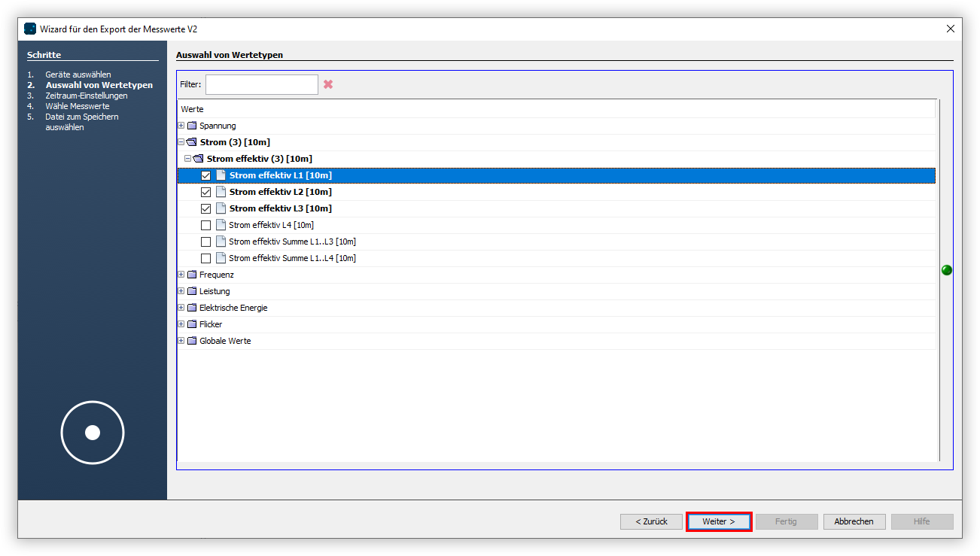The height and width of the screenshot is (556, 980).
Task: Uncheck the Strom effektiv L1 checkbox
Action: click(205, 175)
